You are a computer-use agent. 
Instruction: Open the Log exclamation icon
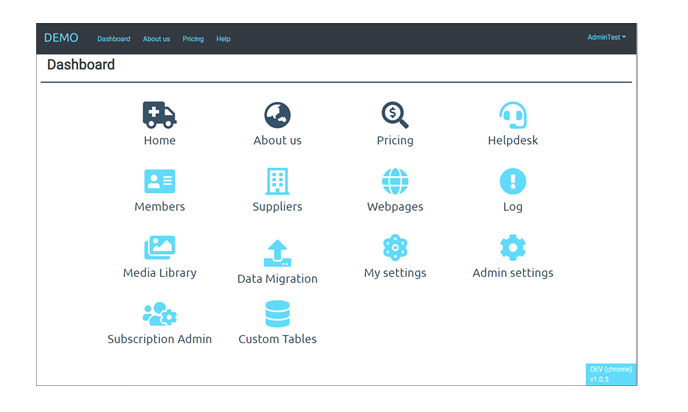[x=512, y=181]
